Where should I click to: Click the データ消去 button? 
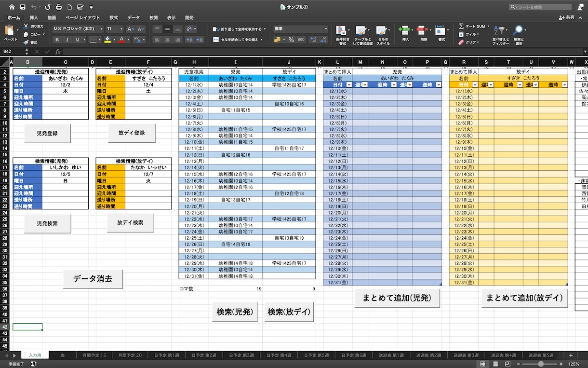93,279
